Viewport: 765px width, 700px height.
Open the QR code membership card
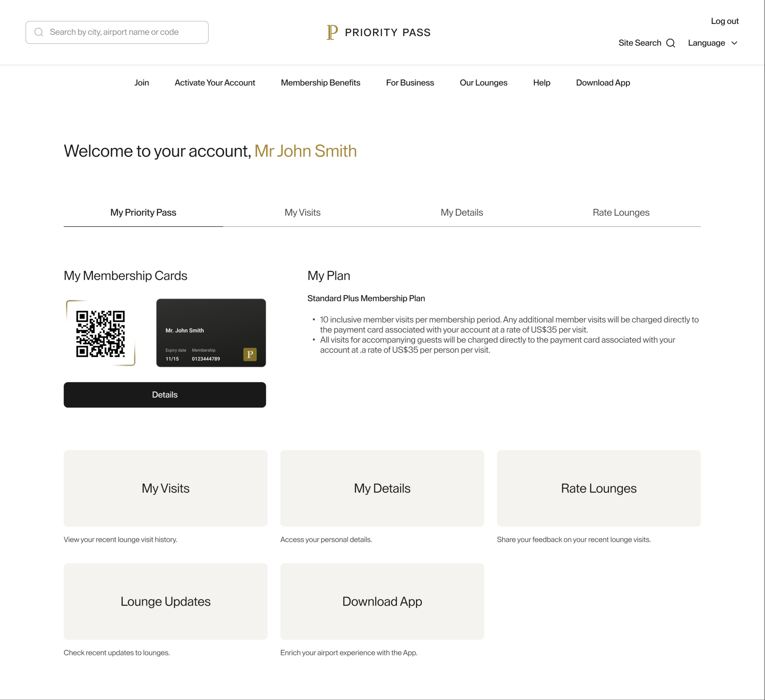click(x=100, y=333)
